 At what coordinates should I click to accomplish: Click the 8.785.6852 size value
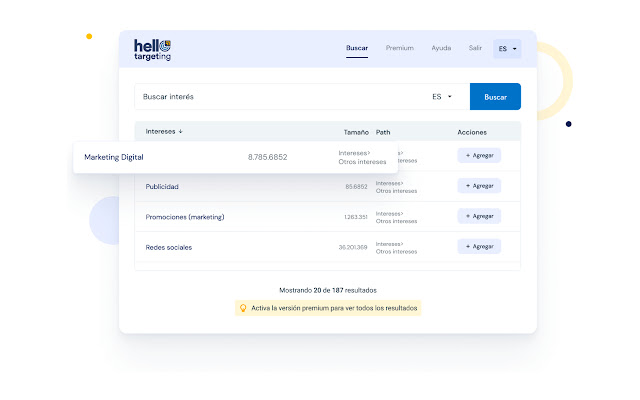267,157
